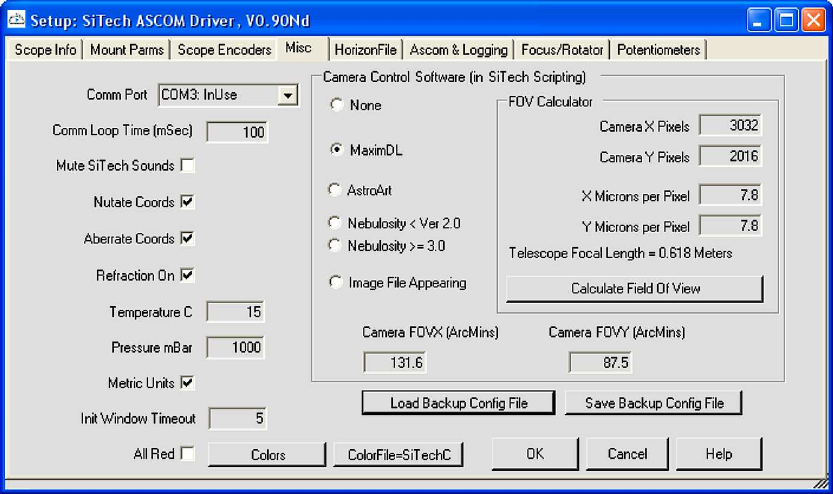Choose the AstroArt radio button
833x494 pixels.
click(335, 190)
